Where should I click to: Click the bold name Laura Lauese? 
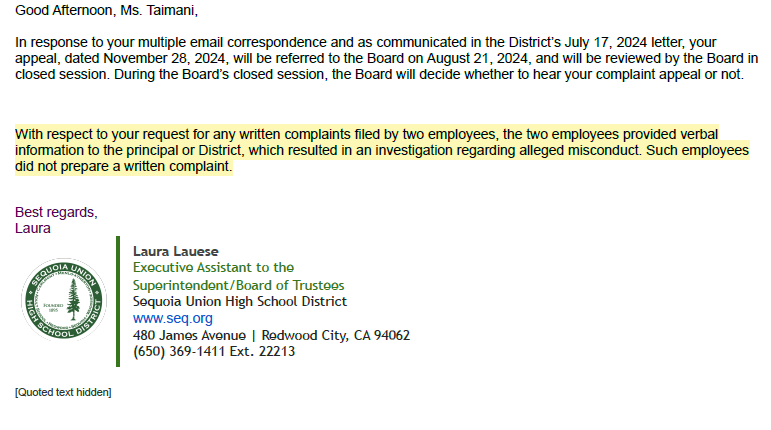[175, 251]
